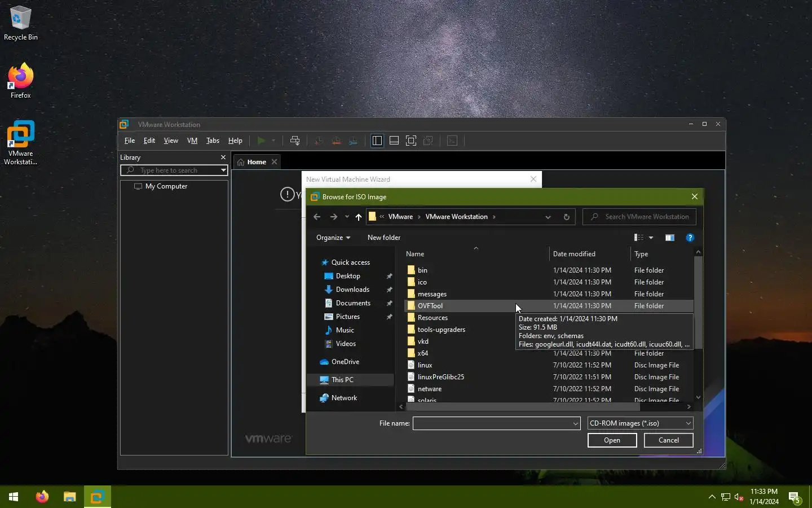The height and width of the screenshot is (508, 812).
Task: Click the New folder button
Action: (x=384, y=238)
